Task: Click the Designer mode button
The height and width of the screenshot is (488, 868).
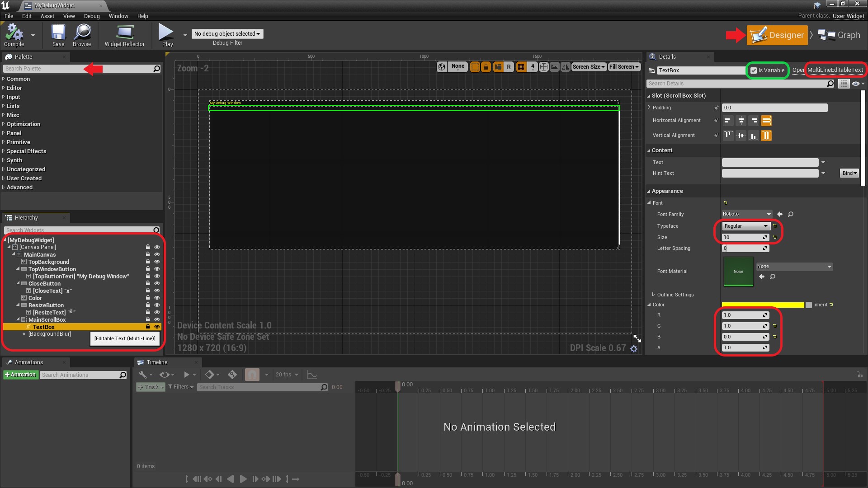Action: pos(777,35)
